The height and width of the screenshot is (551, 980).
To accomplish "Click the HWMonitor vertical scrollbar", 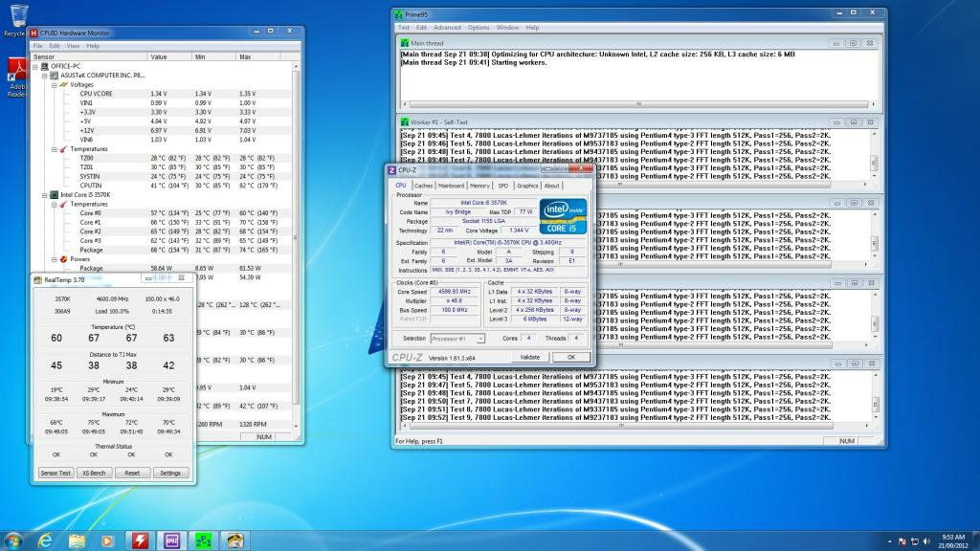I will pyautogui.click(x=296, y=246).
